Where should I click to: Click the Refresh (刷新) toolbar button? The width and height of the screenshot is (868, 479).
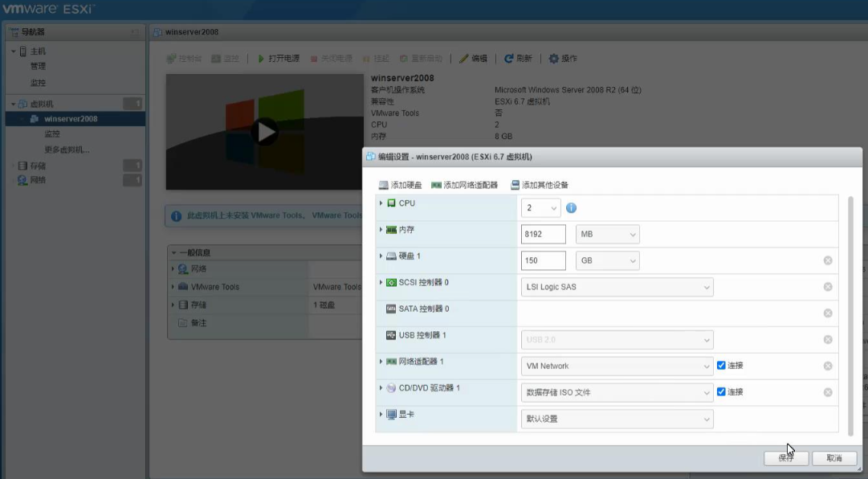(x=518, y=58)
